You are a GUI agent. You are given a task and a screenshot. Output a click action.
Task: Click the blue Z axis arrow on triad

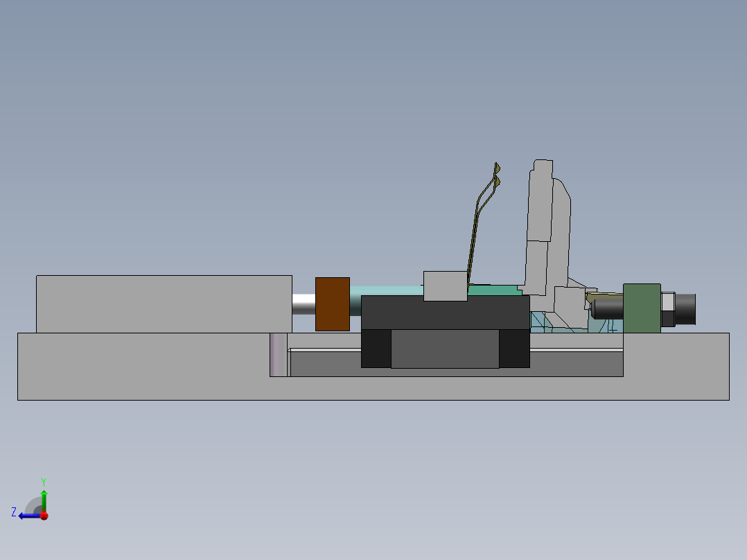(x=28, y=516)
